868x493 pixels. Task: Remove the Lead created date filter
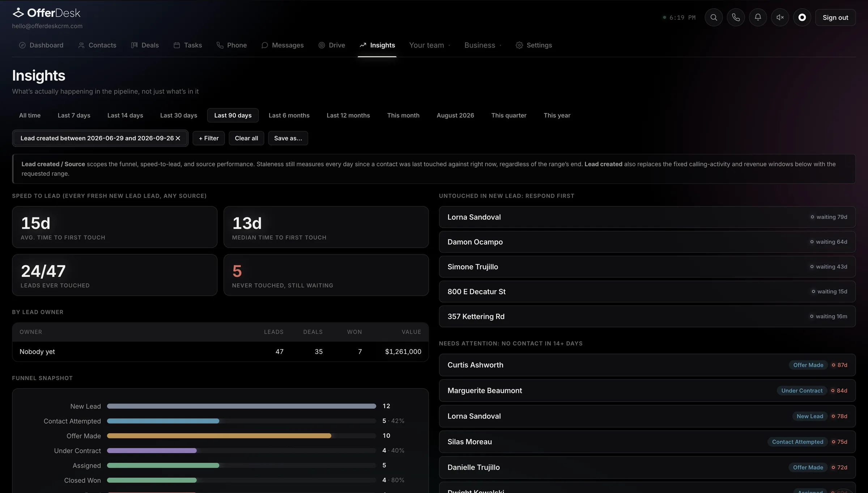(x=178, y=138)
